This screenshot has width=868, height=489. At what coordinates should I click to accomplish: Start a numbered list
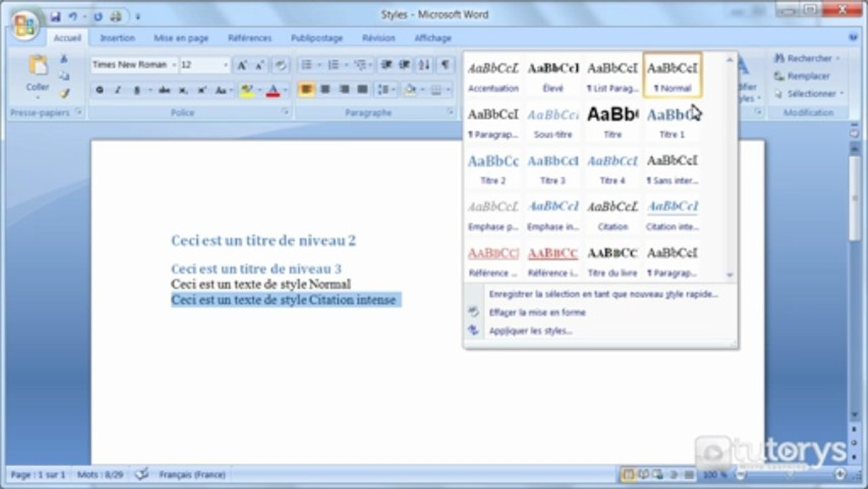(333, 65)
